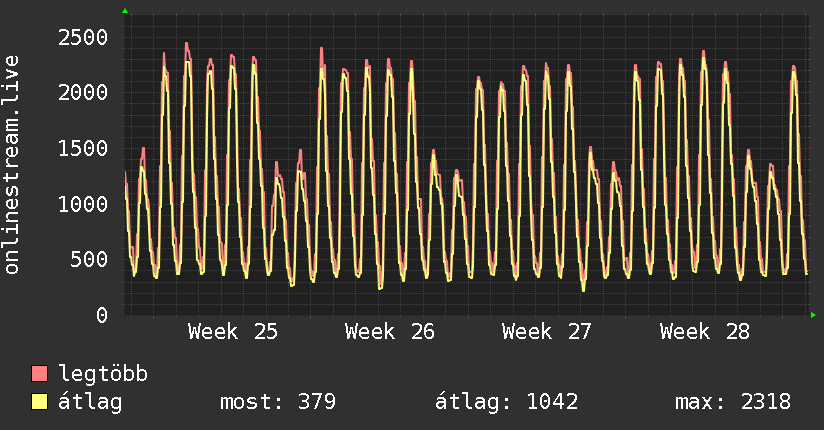
Task: Select the átlag legend label
Action: (x=90, y=402)
